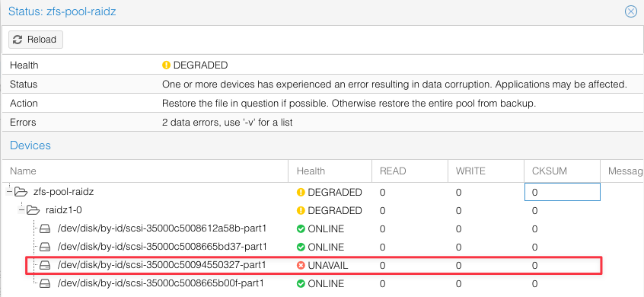The image size is (644, 297).
Task: Sort by the Health column header
Action: tap(330, 171)
